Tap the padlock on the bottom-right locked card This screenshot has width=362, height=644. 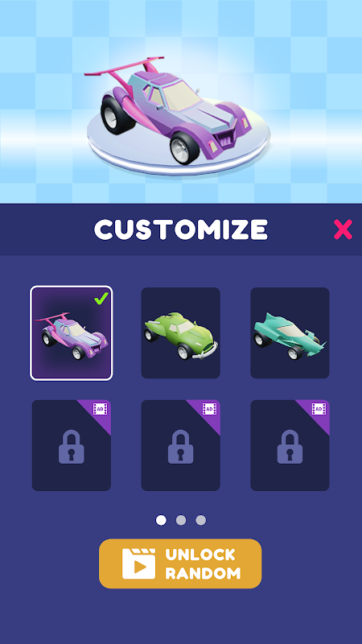[x=290, y=447]
